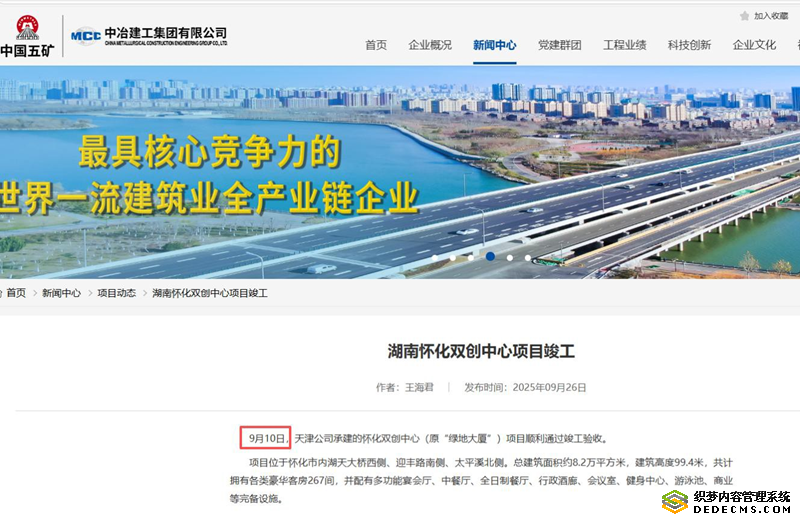Click the China Minmetals red logo

[x=27, y=28]
